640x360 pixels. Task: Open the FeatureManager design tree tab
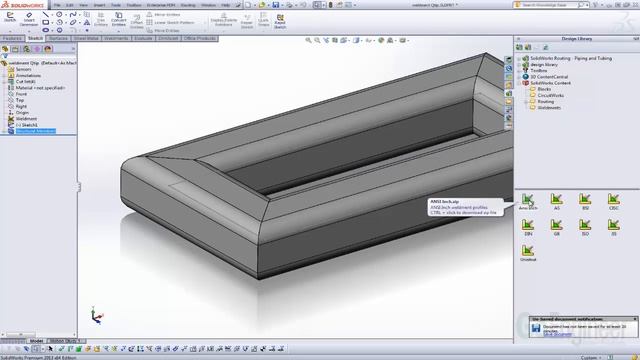tap(5, 49)
